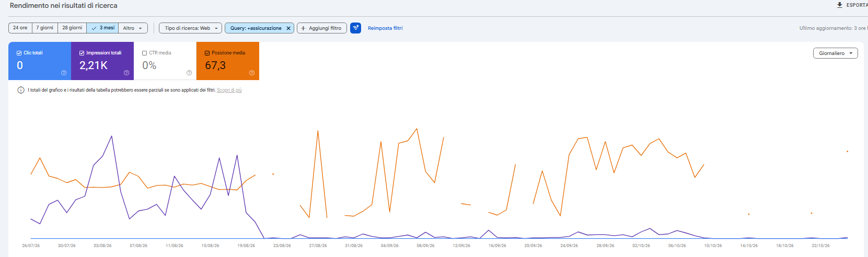Open the Altro date range dropdown
Screen dimensions: 868x257
[133, 28]
